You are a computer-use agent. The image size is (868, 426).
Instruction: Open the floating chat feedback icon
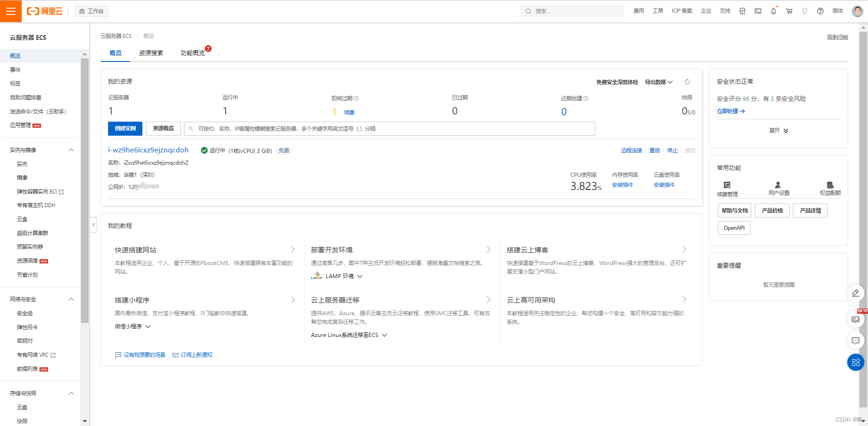coord(855,341)
